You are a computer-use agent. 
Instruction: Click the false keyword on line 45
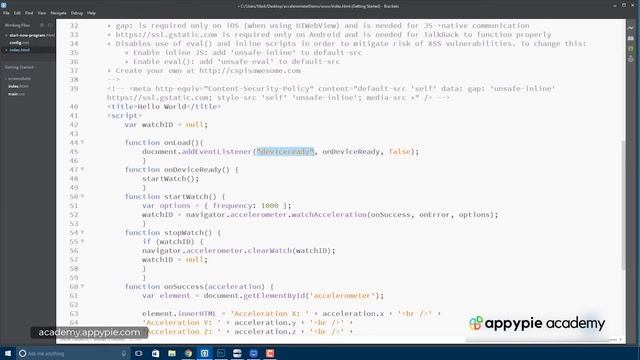point(400,151)
